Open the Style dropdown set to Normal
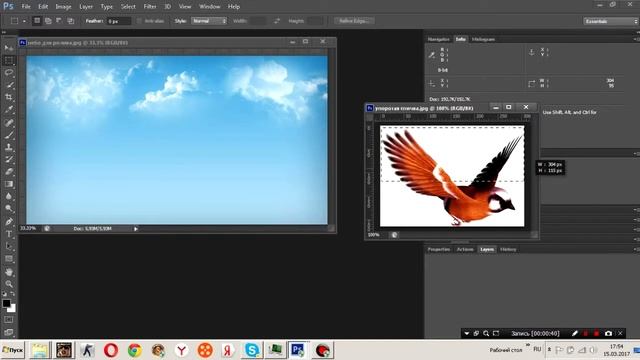 209,21
